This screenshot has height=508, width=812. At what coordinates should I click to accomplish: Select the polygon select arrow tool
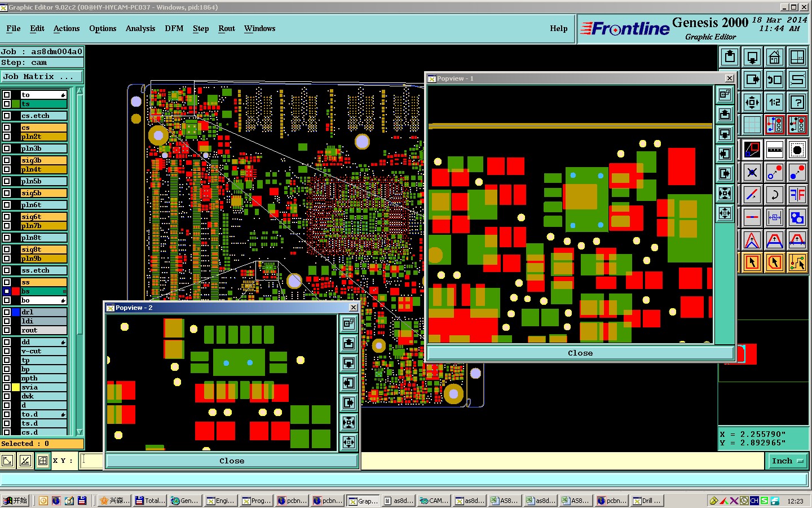point(775,262)
